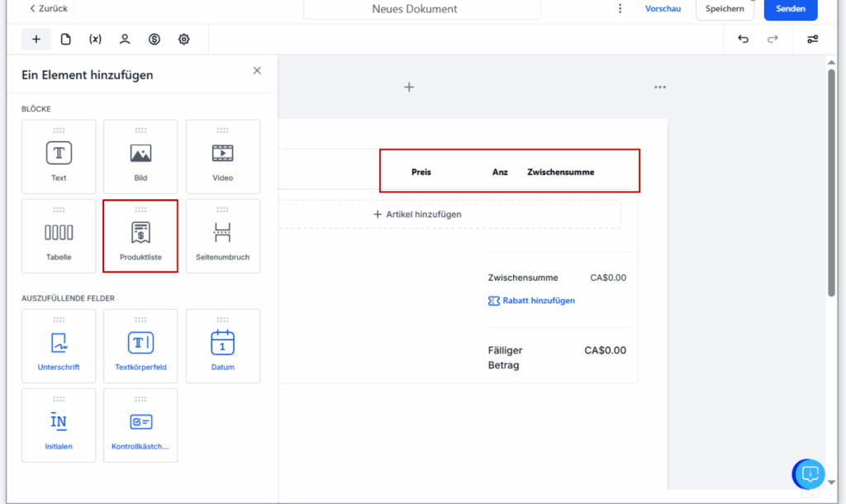Edit the Neues Dokument title field
Screen dimensions: 846x504
point(422,9)
